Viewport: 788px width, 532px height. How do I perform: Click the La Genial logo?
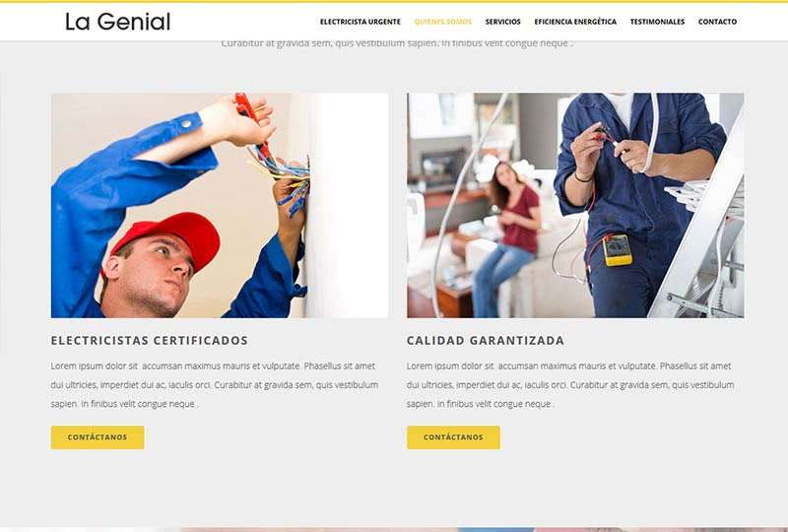coord(117,22)
